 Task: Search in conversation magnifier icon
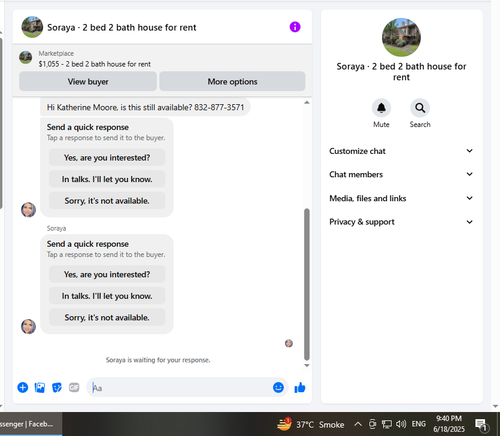(420, 108)
